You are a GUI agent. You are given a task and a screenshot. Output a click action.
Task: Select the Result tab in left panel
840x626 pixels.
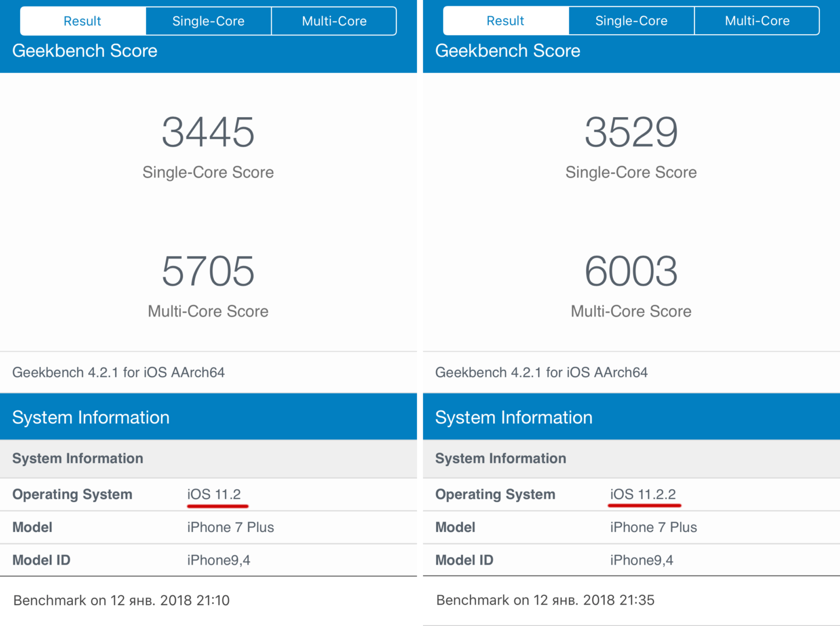83,21
